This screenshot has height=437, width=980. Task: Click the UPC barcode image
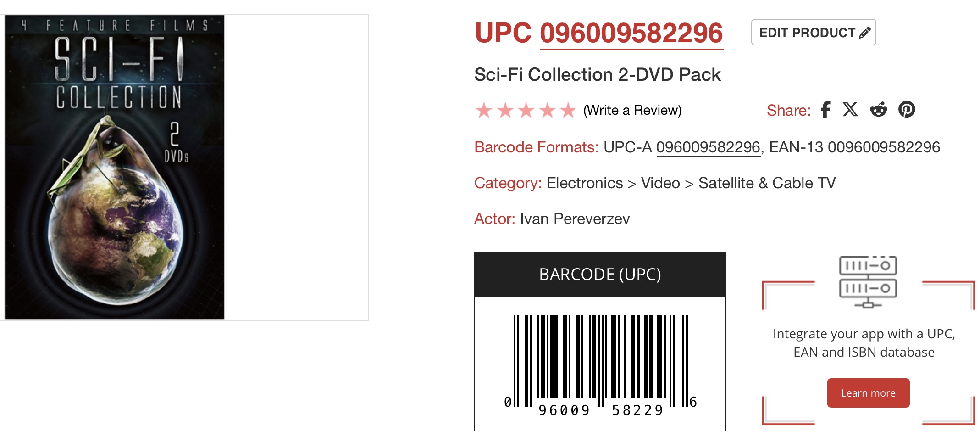pyautogui.click(x=600, y=363)
